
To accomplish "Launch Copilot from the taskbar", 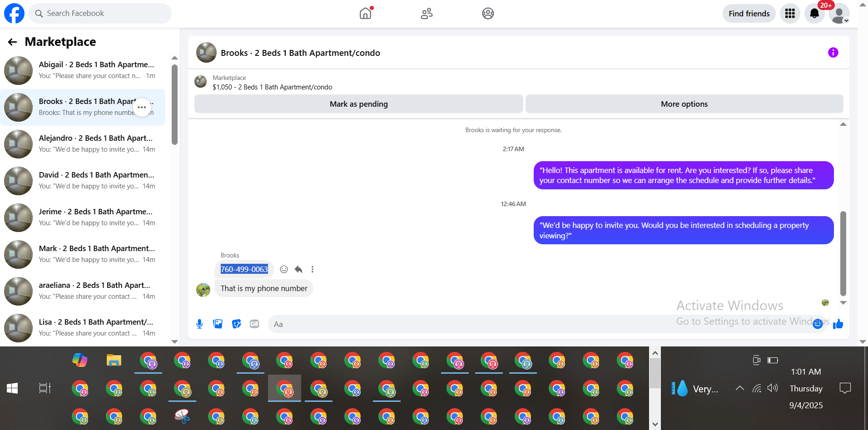I will coord(80,361).
